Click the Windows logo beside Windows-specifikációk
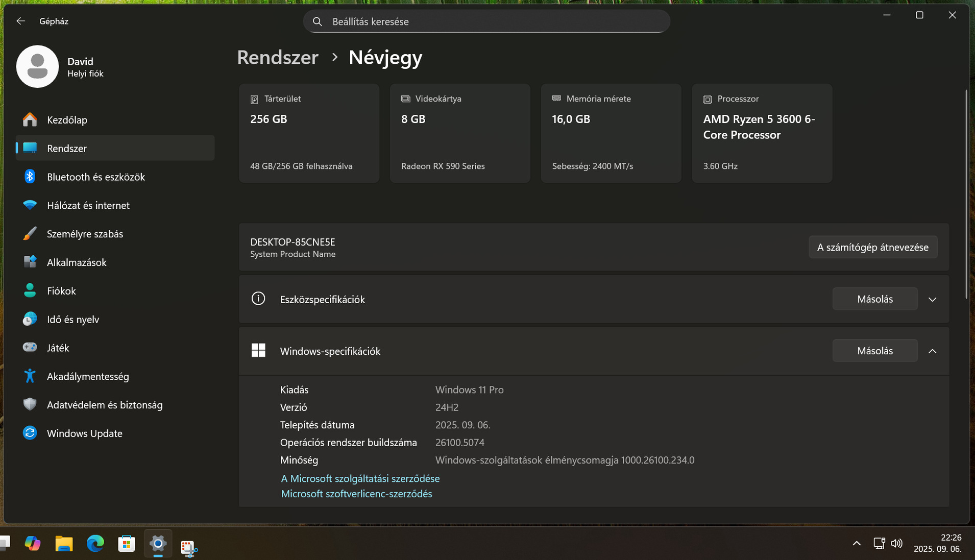This screenshot has height=560, width=975. 258,351
